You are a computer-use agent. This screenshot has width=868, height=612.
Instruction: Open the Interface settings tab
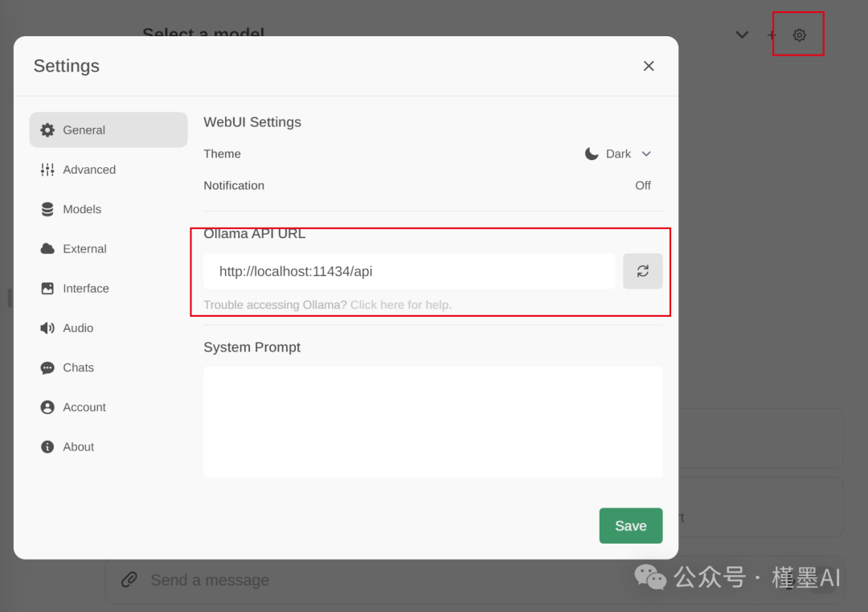[108, 289]
